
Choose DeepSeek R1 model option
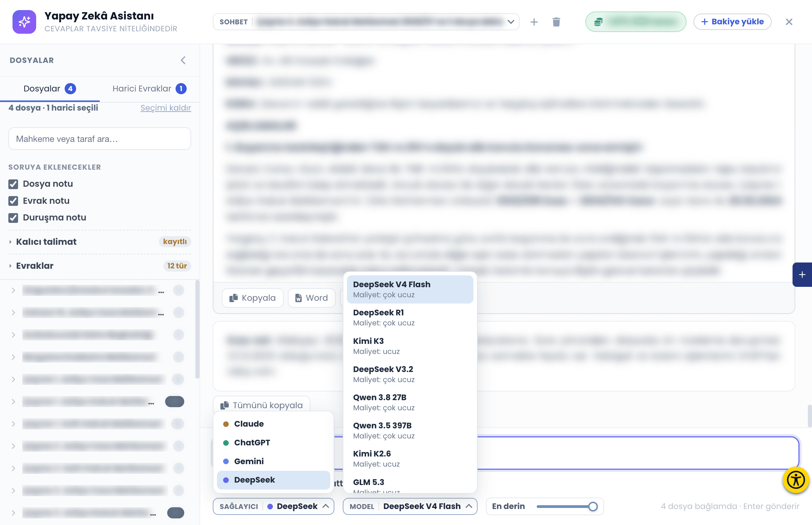(x=410, y=317)
